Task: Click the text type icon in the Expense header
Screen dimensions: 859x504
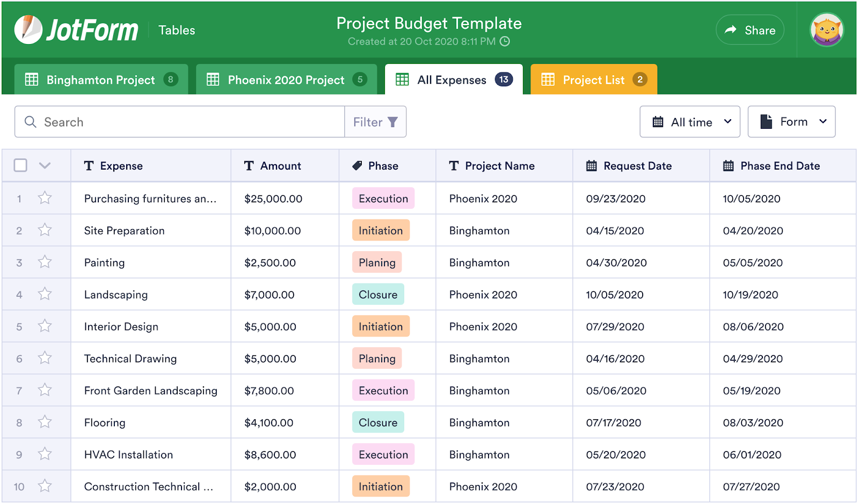Action: [89, 166]
